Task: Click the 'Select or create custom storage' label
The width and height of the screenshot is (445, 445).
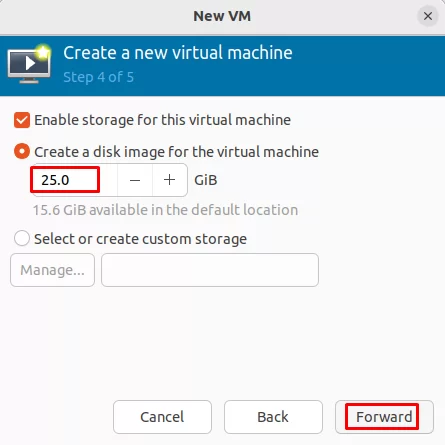Action: click(140, 239)
